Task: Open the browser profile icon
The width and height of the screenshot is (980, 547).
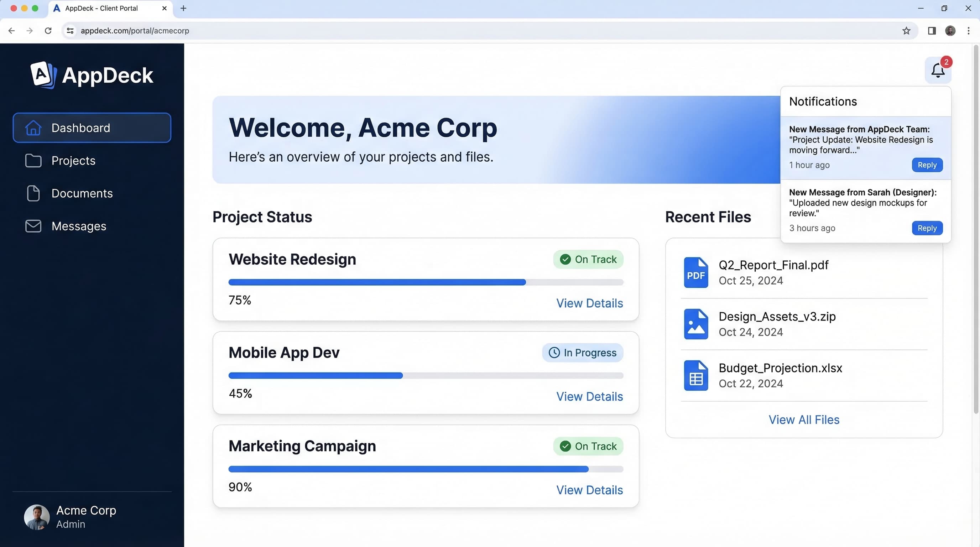Action: click(x=950, y=31)
